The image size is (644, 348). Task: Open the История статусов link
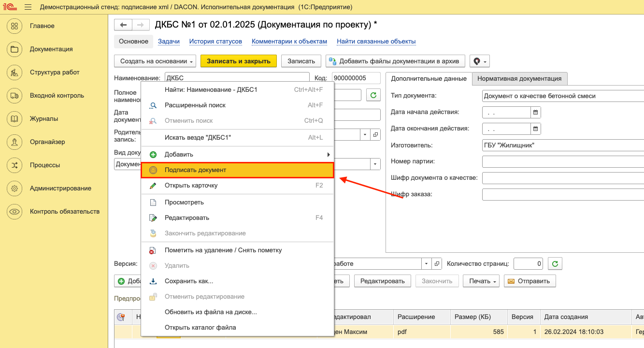pyautogui.click(x=215, y=42)
